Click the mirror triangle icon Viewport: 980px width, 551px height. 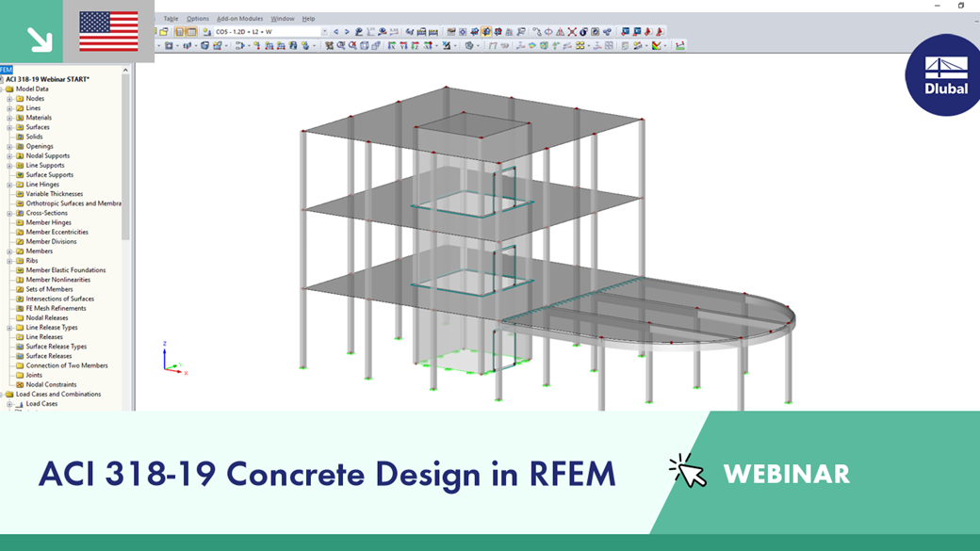[x=560, y=32]
